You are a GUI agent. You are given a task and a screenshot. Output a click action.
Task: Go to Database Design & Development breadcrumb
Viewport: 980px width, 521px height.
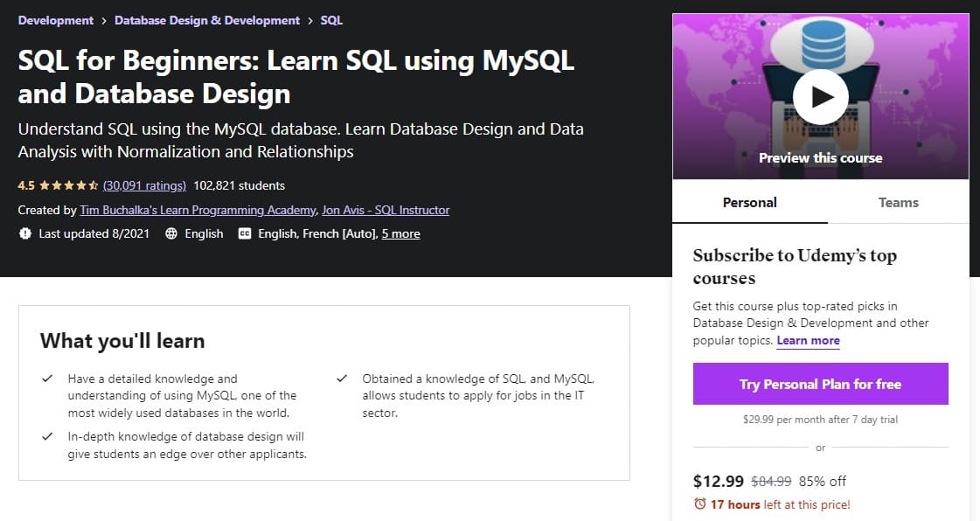tap(207, 20)
